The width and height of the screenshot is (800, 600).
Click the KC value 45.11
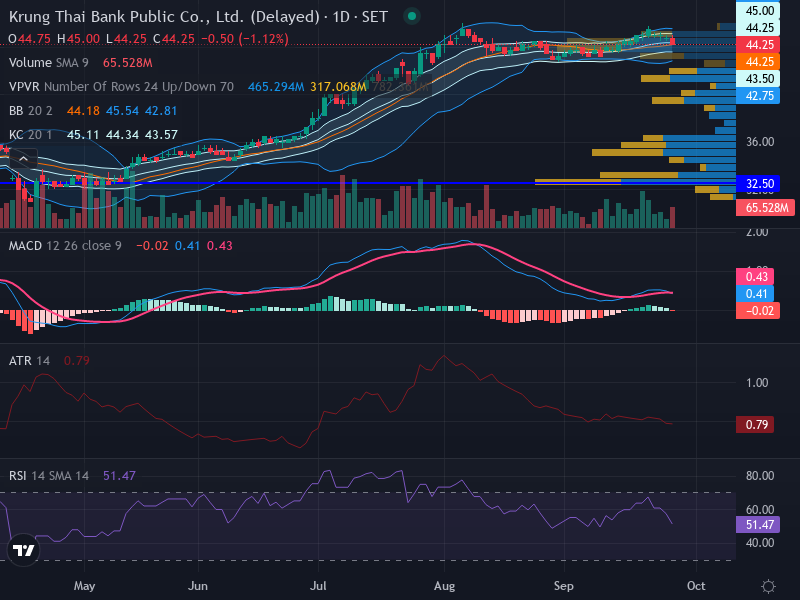coord(83,135)
